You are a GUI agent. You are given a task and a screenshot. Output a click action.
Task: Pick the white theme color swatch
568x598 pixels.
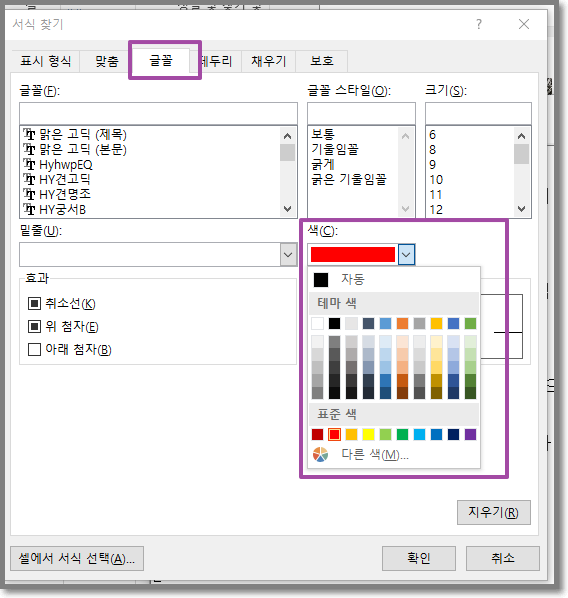click(x=317, y=323)
